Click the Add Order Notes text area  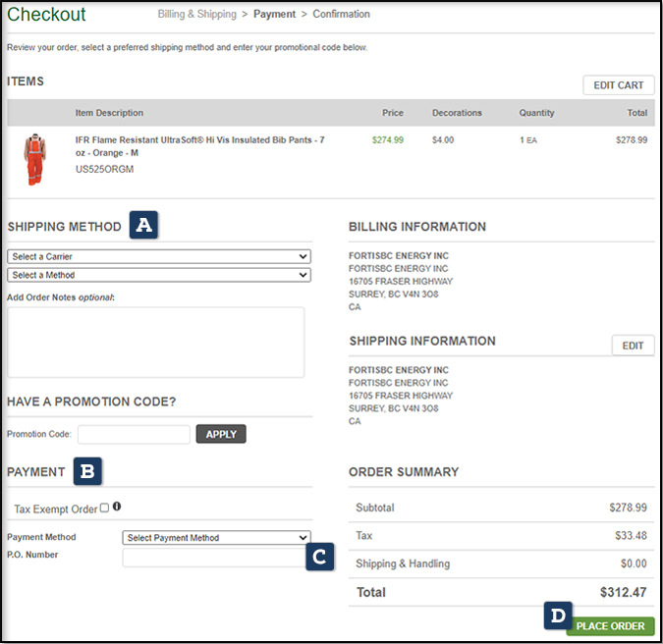pyautogui.click(x=155, y=342)
